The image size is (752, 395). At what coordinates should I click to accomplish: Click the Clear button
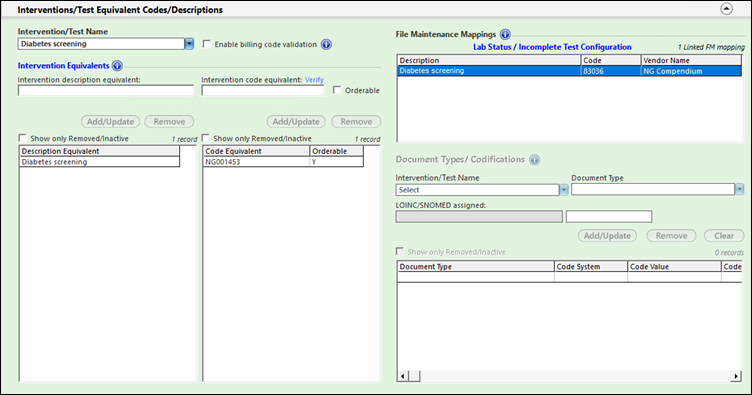[x=724, y=236]
